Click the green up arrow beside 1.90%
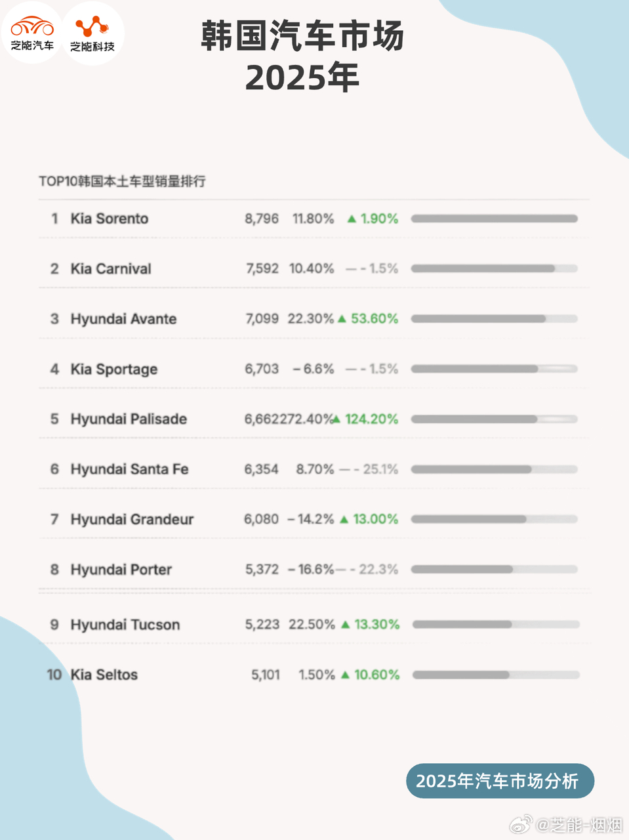Image resolution: width=629 pixels, height=840 pixels. point(352,219)
